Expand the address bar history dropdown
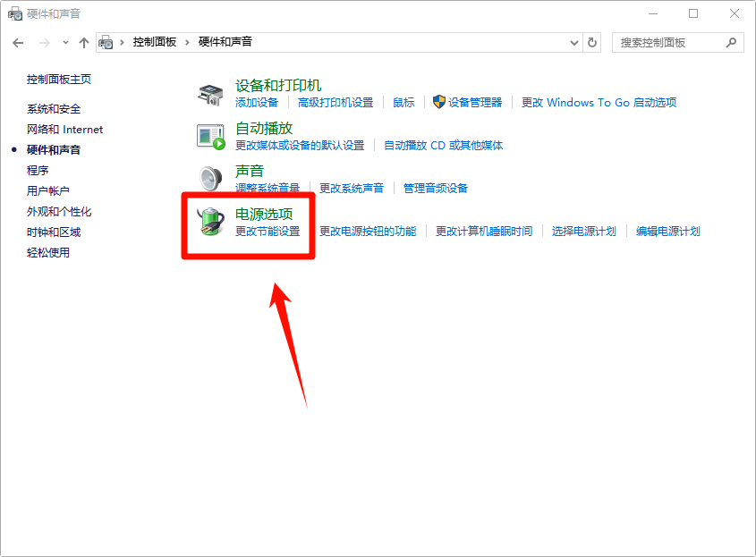The width and height of the screenshot is (756, 557). 573,42
